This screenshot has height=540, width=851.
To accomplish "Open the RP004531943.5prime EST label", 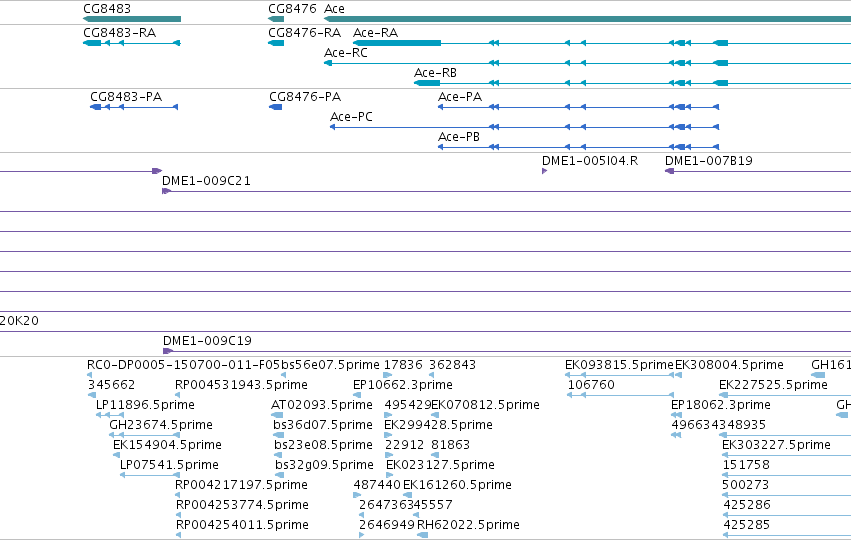I will (x=242, y=385).
